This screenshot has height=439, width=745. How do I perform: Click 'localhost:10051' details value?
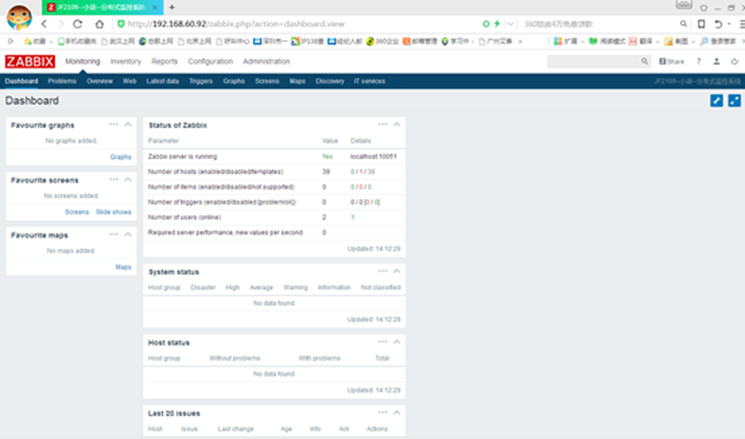[x=373, y=156]
